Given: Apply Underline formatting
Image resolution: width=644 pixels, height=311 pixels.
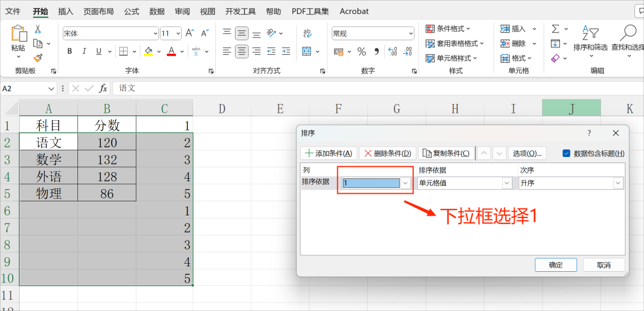Looking at the screenshot, I should [98, 51].
